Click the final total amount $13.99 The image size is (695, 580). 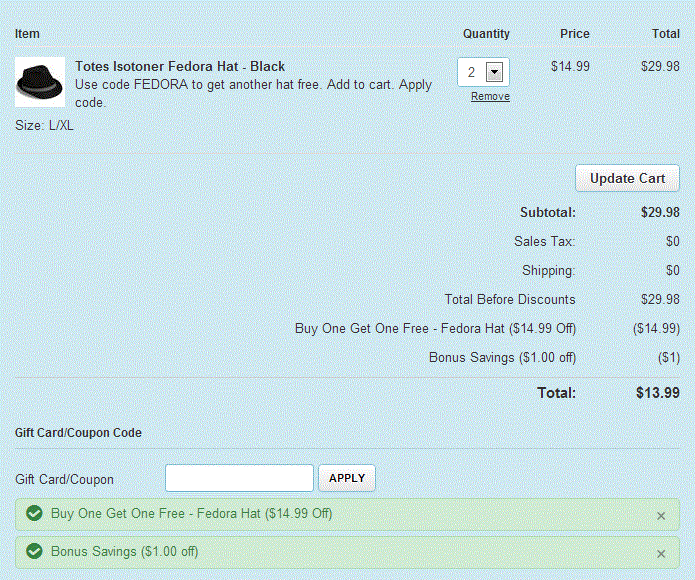pos(657,393)
